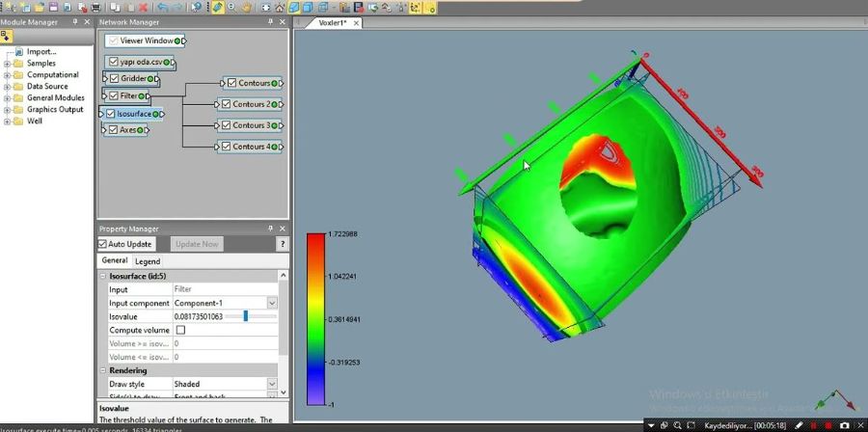The height and width of the screenshot is (432, 868).
Task: Open the Property Manager help question icon
Action: [282, 244]
